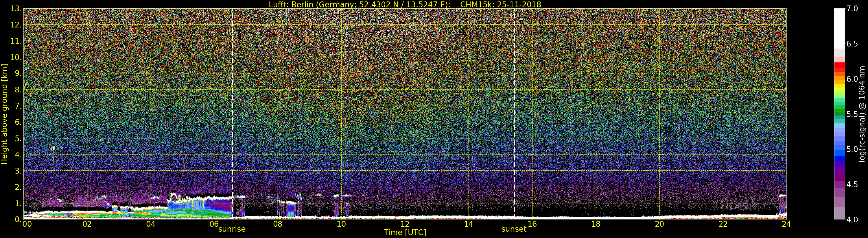Select the "06" time axis tick
Screen dimensions: 868x238
point(214,224)
